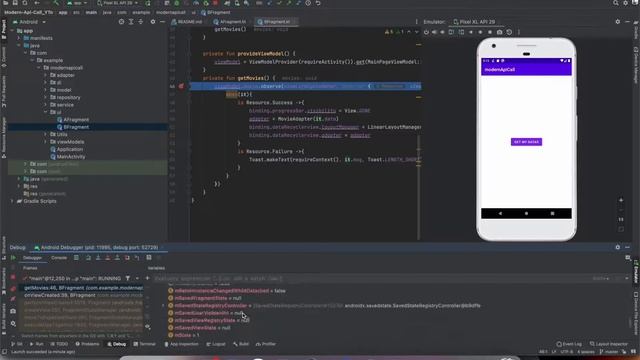Click Collapse All icon in Project panel
The width and height of the screenshot is (640, 360).
pyautogui.click(x=141, y=22)
